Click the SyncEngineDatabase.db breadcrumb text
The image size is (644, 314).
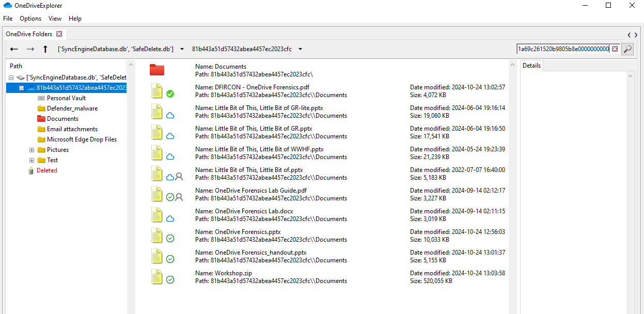tap(115, 49)
